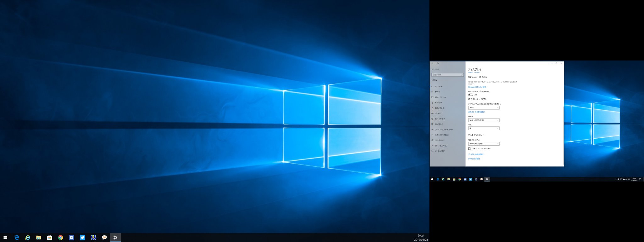
Task: Open Start menu on taskbar beneath Settings window
Action: (x=432, y=179)
